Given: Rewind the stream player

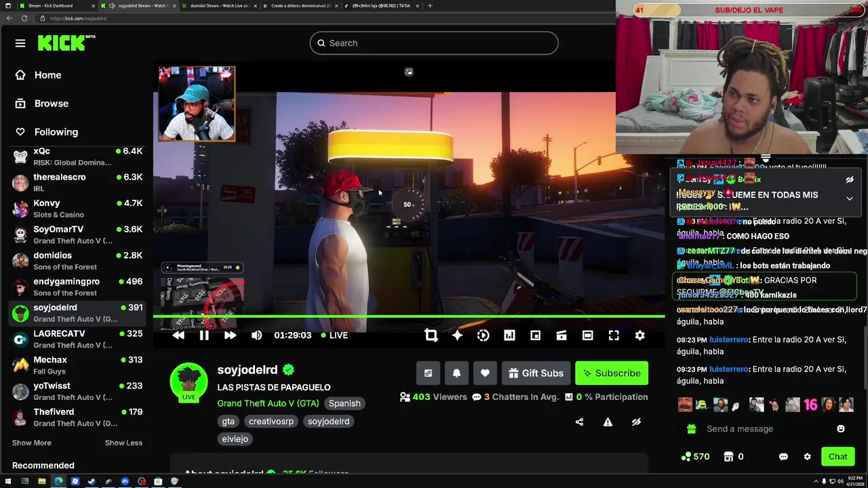Looking at the screenshot, I should (x=178, y=335).
